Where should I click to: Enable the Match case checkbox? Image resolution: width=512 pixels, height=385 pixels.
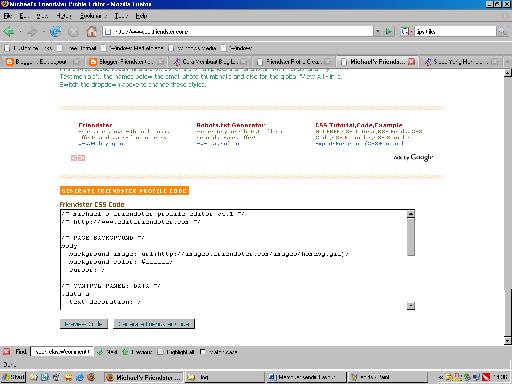(x=203, y=352)
